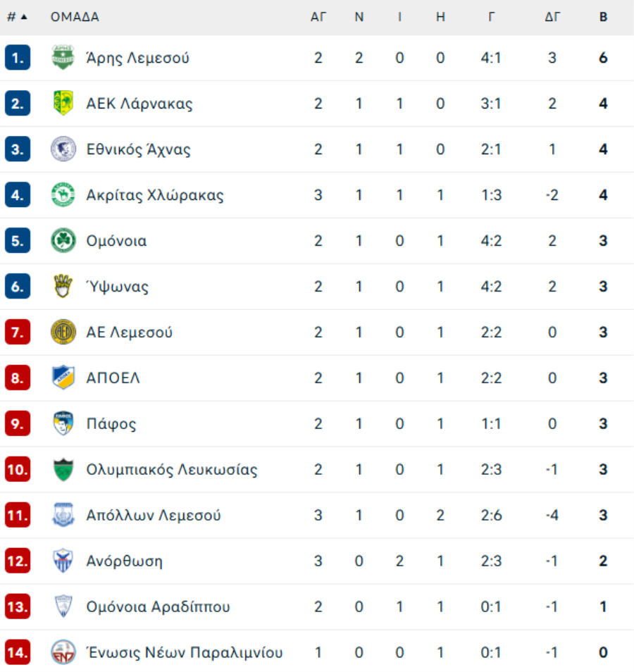Open the Απόλλων Λεμεσού team link

154,515
